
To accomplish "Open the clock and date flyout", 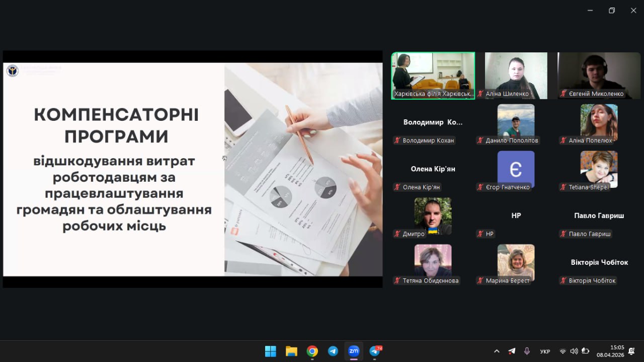I will point(610,351).
